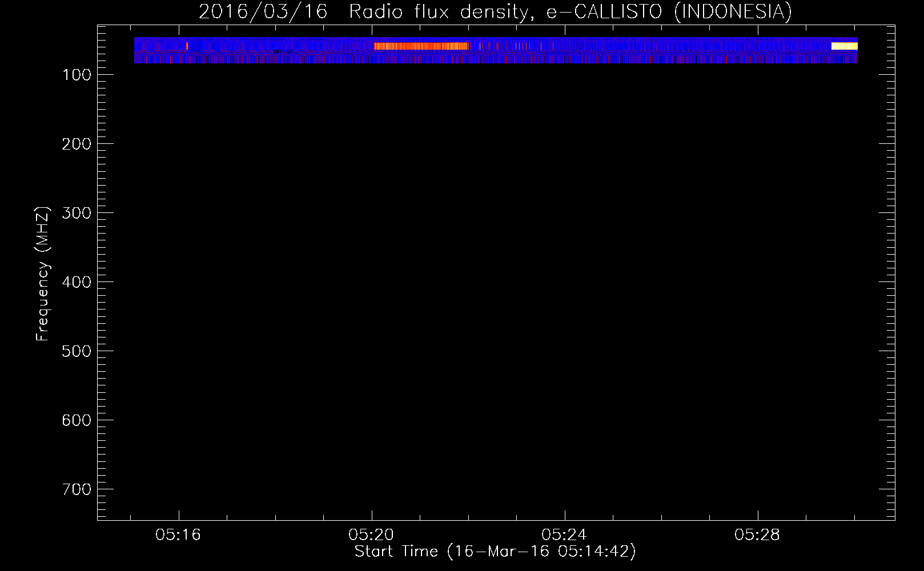Click the 200 frequency tick label
The height and width of the screenshot is (571, 924).
click(x=77, y=144)
